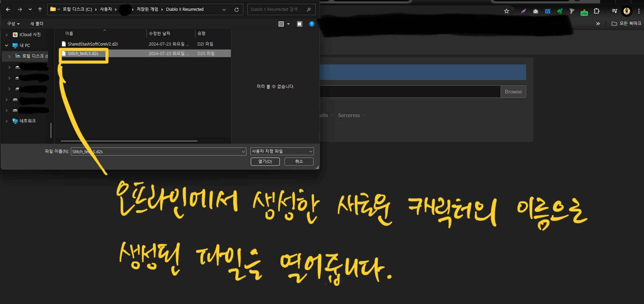Open the browser extensions puzzle piece icon

597,11
